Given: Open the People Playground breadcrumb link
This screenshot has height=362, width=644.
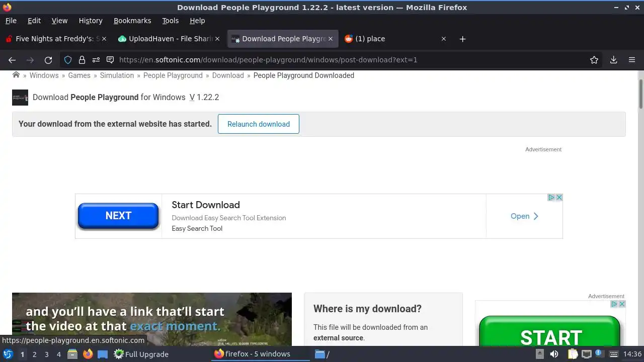Looking at the screenshot, I should 173,75.
